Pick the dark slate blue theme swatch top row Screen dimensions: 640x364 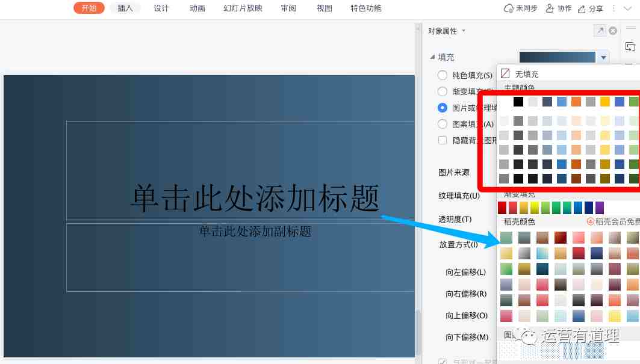547,102
